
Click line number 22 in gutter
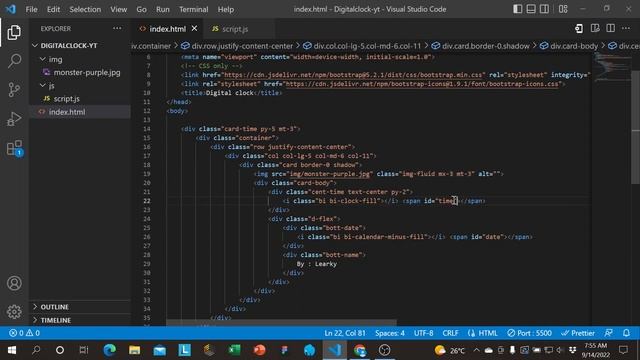[147, 201]
